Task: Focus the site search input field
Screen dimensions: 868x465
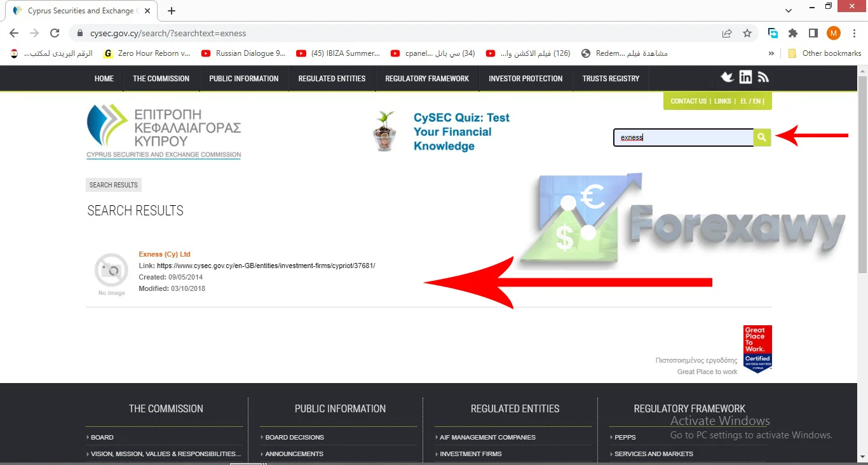Action: (683, 137)
